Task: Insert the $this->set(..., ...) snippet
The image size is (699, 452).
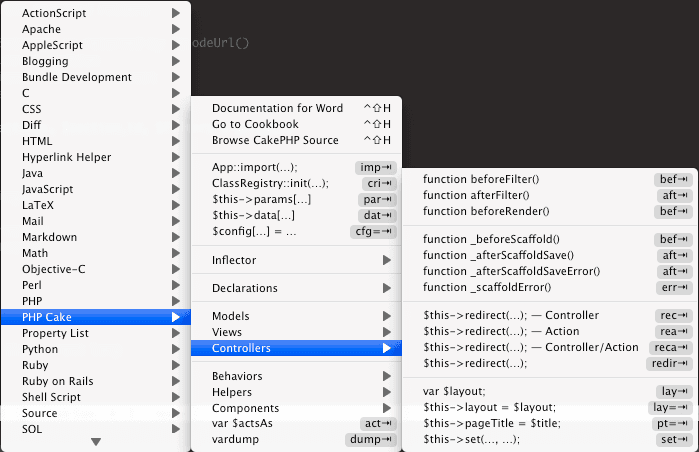Action: coord(550,440)
